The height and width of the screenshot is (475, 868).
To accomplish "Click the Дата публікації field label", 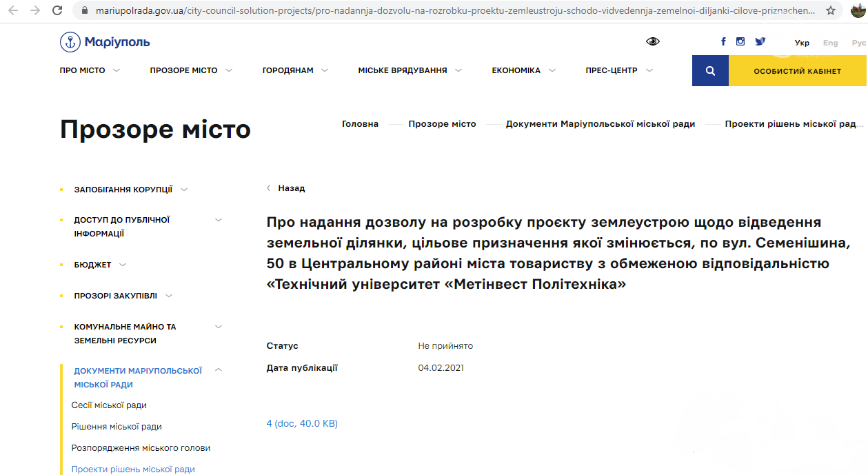I will 302,368.
